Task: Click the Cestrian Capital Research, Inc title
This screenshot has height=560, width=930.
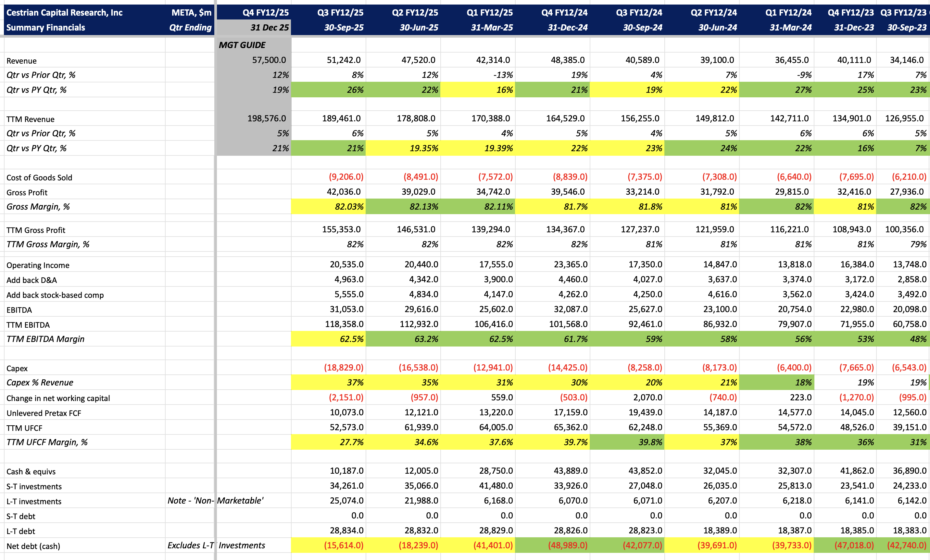Action: (65, 12)
